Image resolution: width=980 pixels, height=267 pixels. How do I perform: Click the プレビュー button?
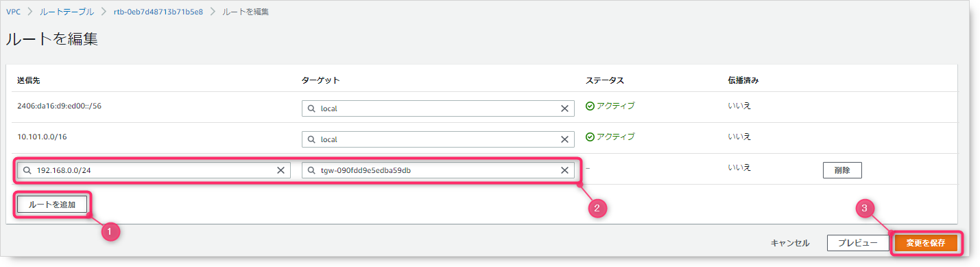[x=857, y=243]
